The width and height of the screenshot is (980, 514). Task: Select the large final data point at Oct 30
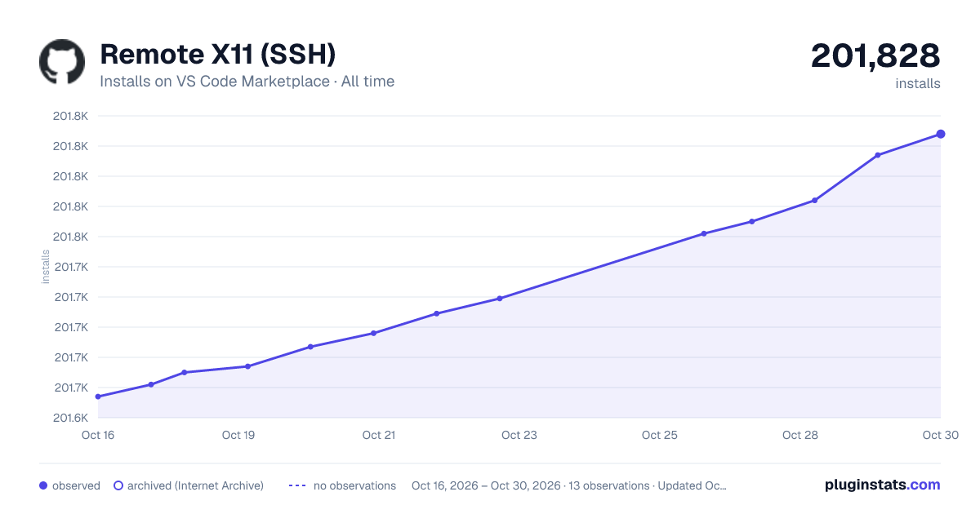coord(941,134)
